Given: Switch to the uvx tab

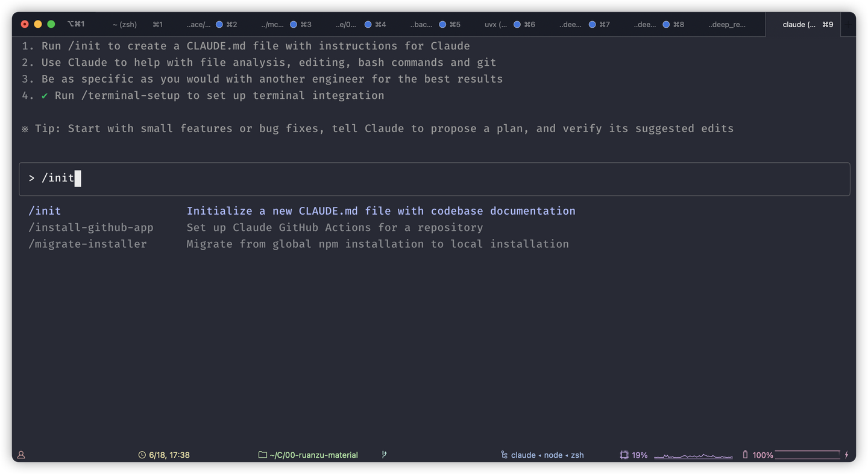Looking at the screenshot, I should click(x=495, y=25).
